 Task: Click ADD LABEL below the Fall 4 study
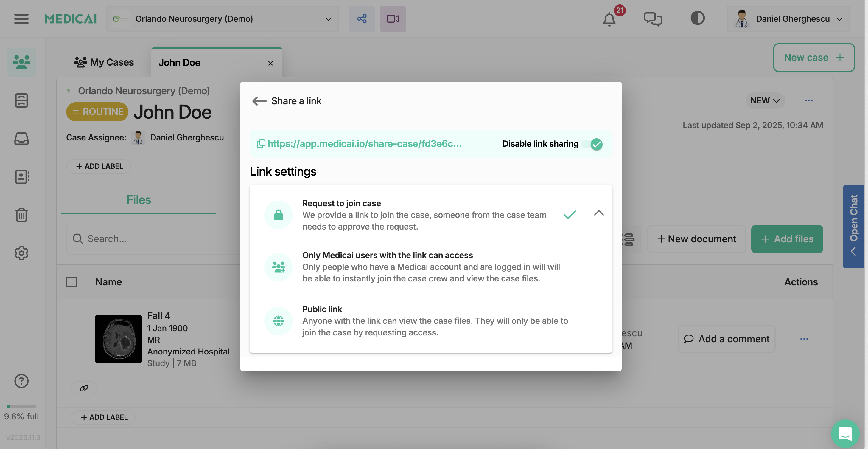[x=103, y=417]
